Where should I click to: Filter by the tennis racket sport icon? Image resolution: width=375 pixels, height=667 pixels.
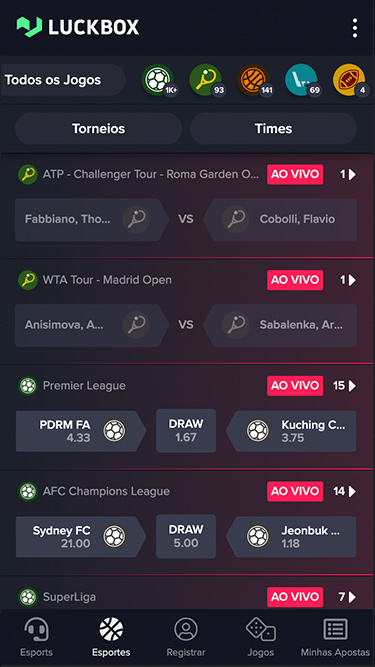[205, 80]
